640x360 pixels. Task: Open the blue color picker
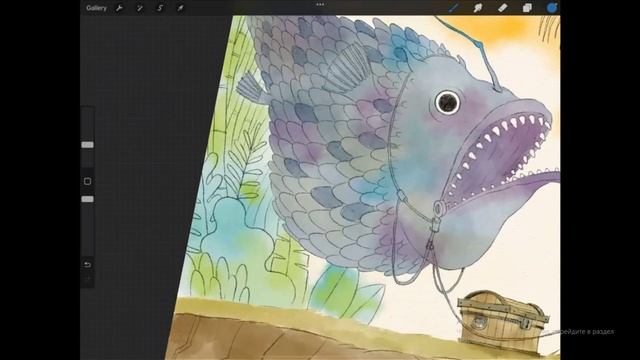tap(551, 8)
